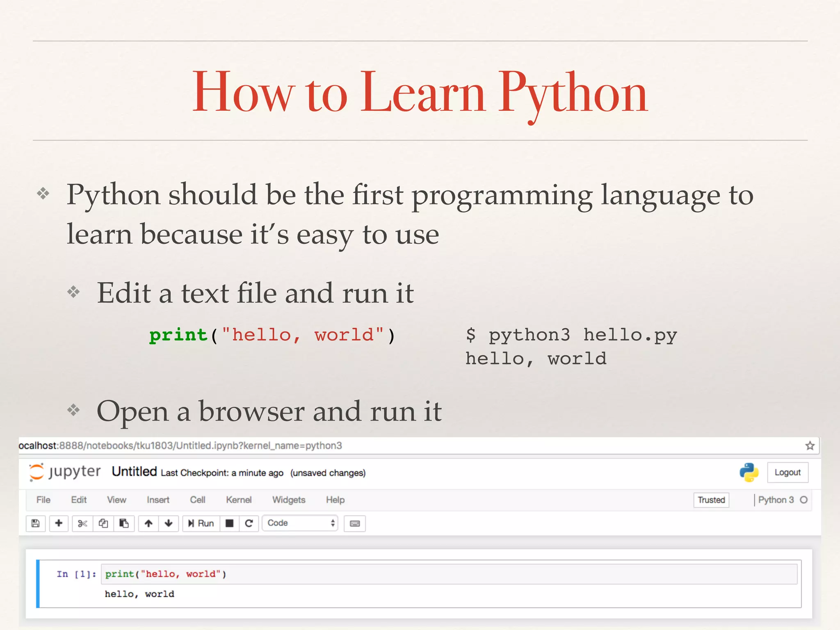
Task: Move selected cell up arrow
Action: coord(148,523)
